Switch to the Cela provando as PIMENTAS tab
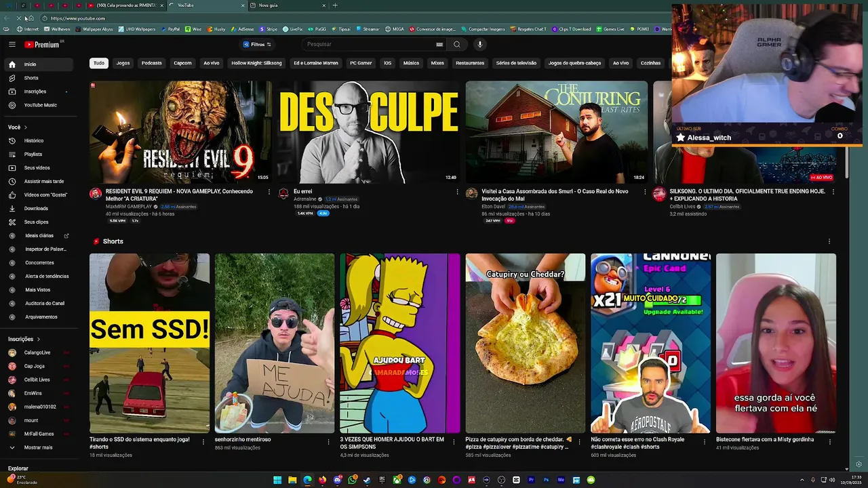868x488 pixels. [125, 5]
